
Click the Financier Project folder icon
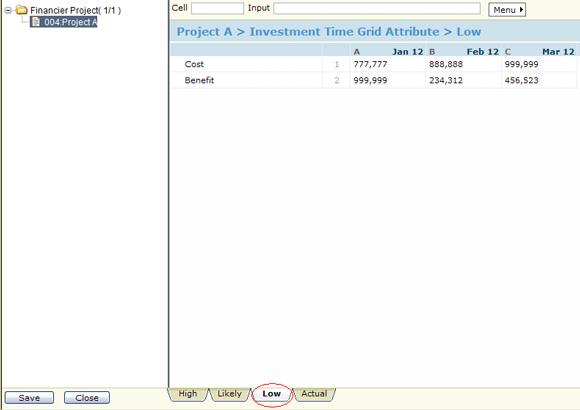22,10
